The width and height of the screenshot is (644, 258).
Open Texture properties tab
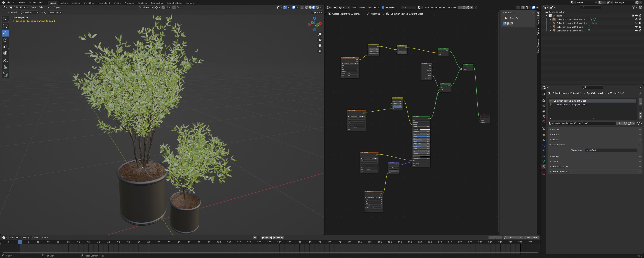click(544, 173)
